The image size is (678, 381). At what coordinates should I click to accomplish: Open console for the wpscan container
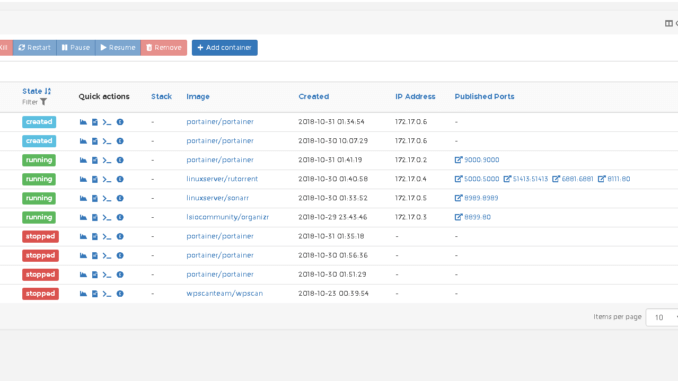click(107, 294)
